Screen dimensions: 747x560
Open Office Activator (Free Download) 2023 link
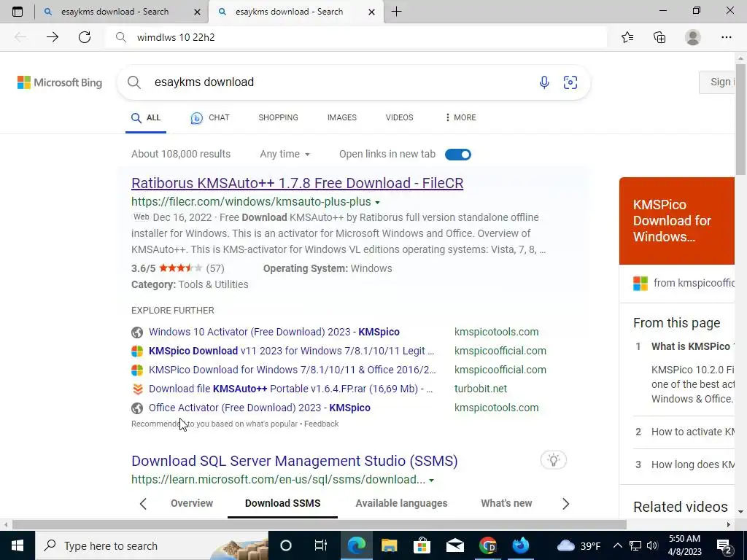pos(259,408)
